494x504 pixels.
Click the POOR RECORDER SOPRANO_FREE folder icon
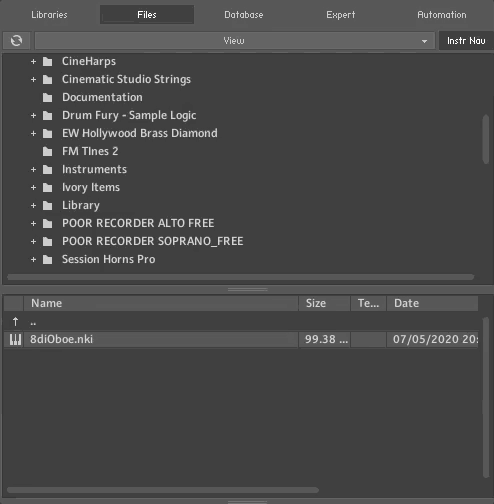[48, 242]
